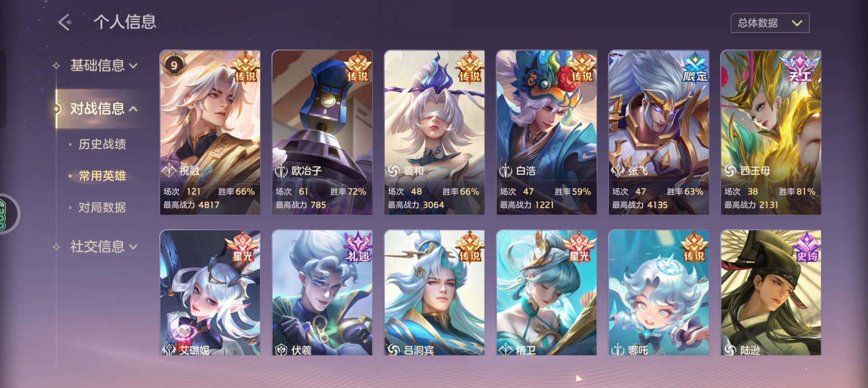Go back using the arrow icon
Screen dimensions: 868x388
point(65,23)
